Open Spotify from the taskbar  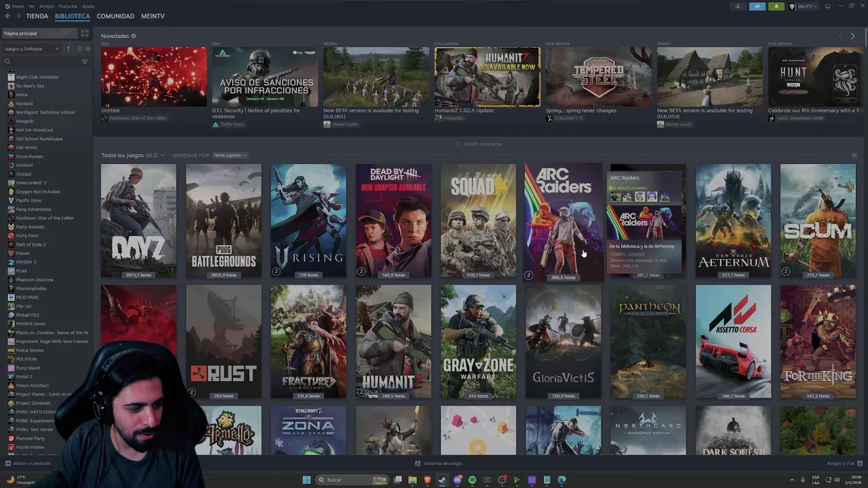(x=472, y=480)
